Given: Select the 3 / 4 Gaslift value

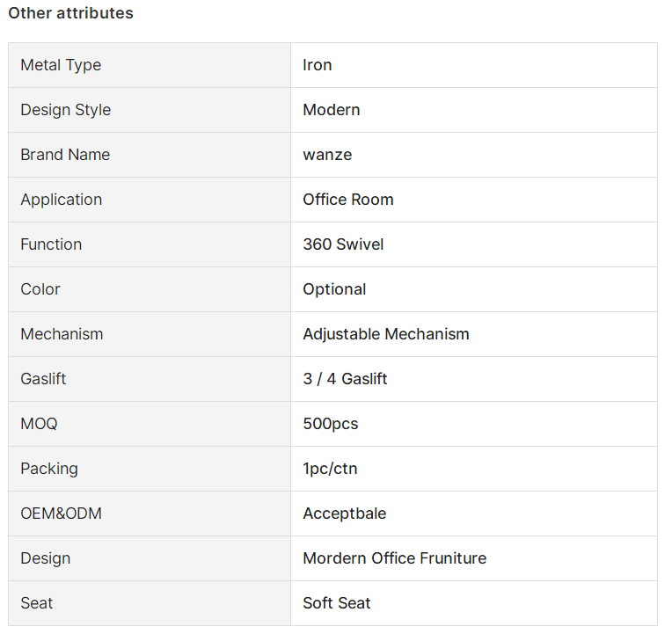Looking at the screenshot, I should click(x=345, y=379).
